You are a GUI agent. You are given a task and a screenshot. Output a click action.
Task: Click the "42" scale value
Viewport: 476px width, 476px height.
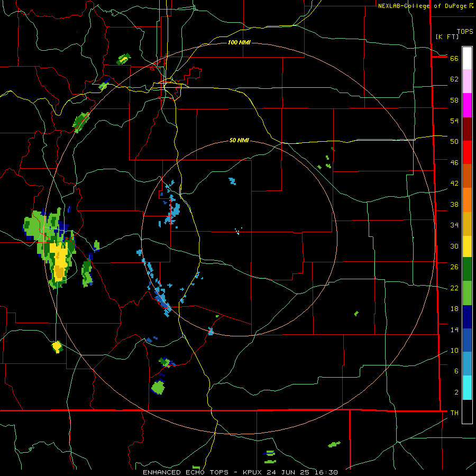454,184
